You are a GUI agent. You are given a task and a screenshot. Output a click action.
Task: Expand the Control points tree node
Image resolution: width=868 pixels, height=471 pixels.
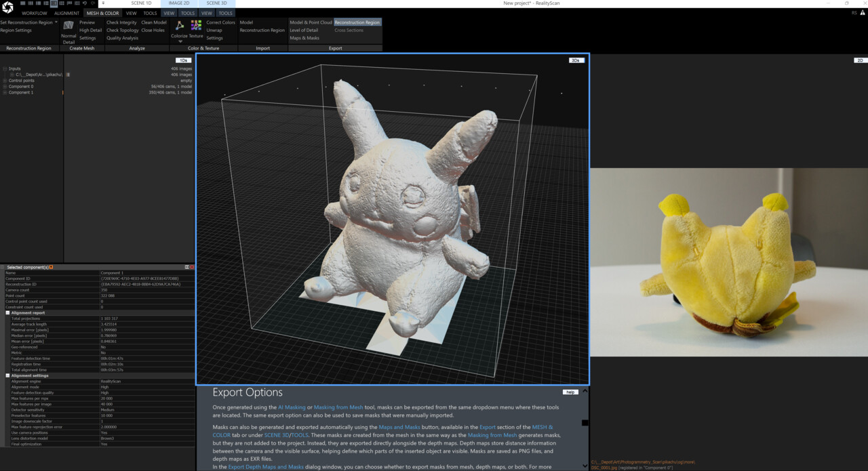pos(5,81)
